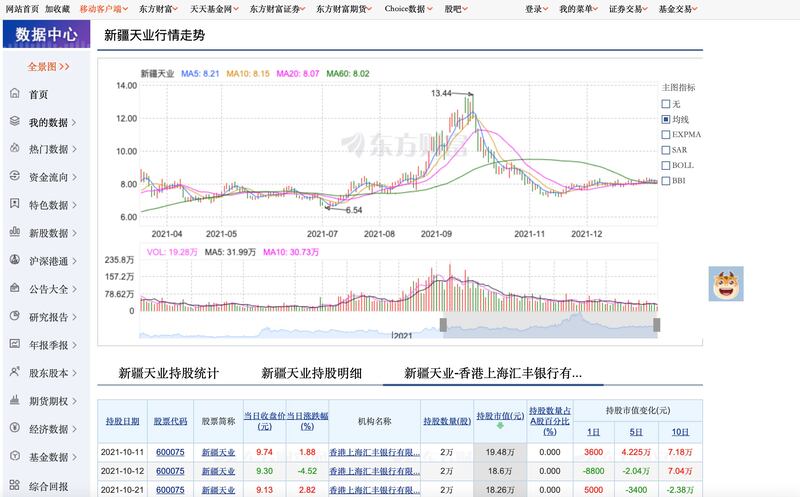
Task: Open stock code 600075 in 2021-10-11 row
Action: point(170,452)
